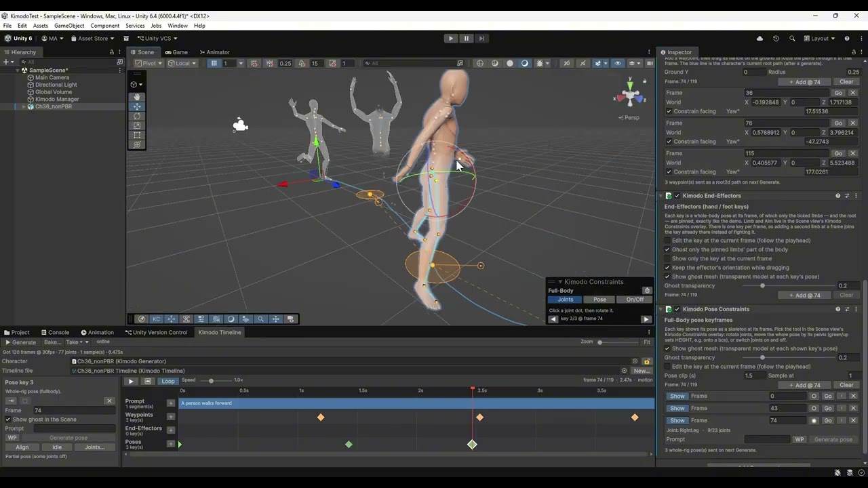Open the Unity cloud icon in the top bar

(759, 39)
